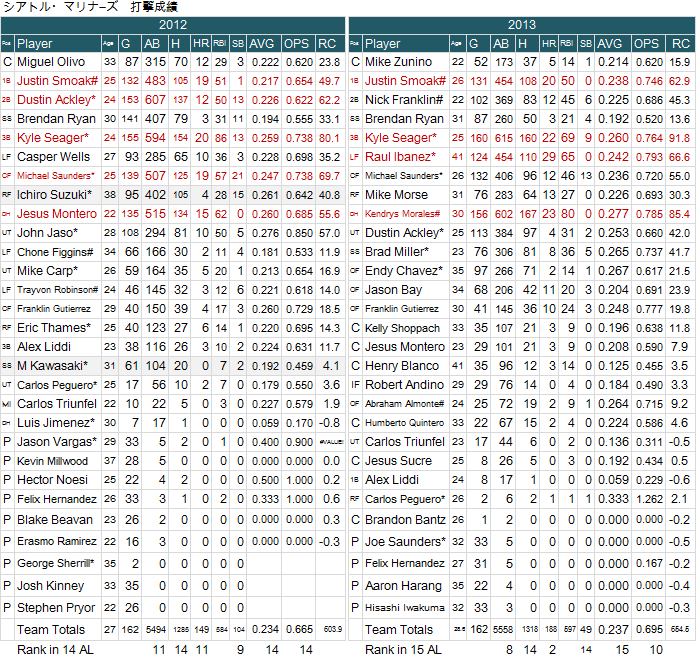
Task: Select Jesus Sucre player name
Action: pos(398,461)
